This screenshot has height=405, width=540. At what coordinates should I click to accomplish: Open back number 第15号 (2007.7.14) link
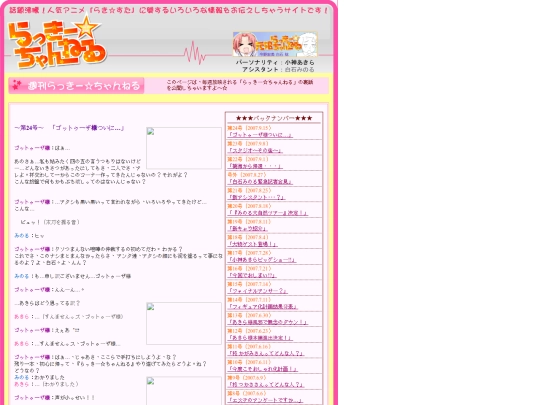coord(257,291)
